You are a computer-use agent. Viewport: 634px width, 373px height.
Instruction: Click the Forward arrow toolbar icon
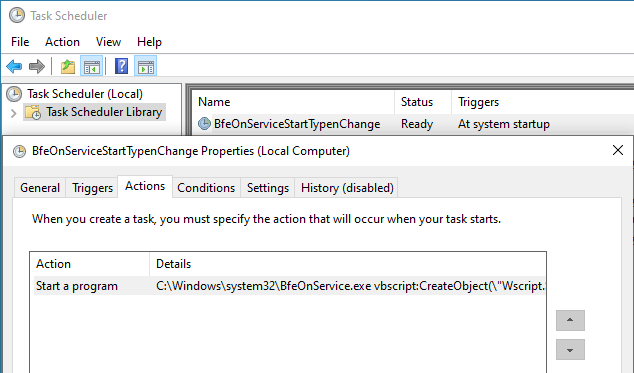click(37, 66)
